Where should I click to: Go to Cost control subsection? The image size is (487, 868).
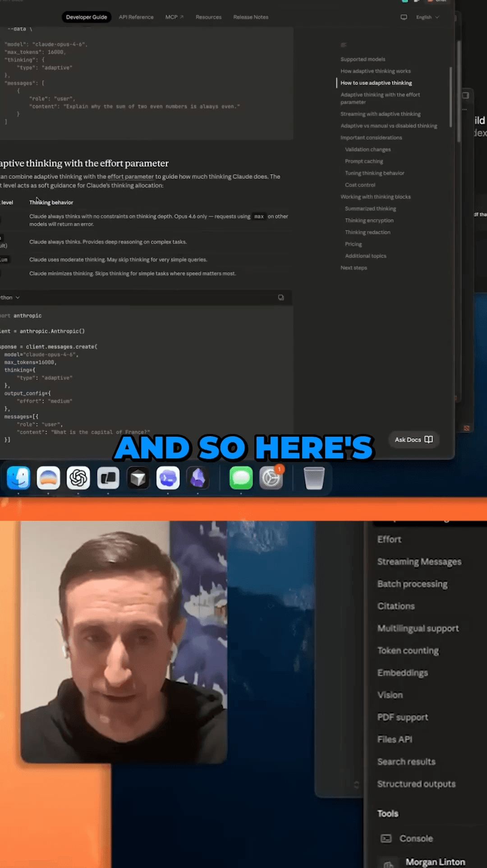pos(360,185)
